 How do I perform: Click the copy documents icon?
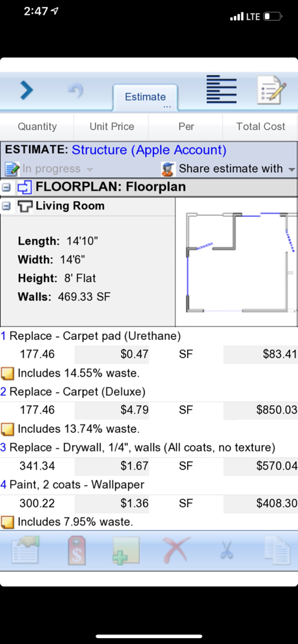(x=277, y=550)
